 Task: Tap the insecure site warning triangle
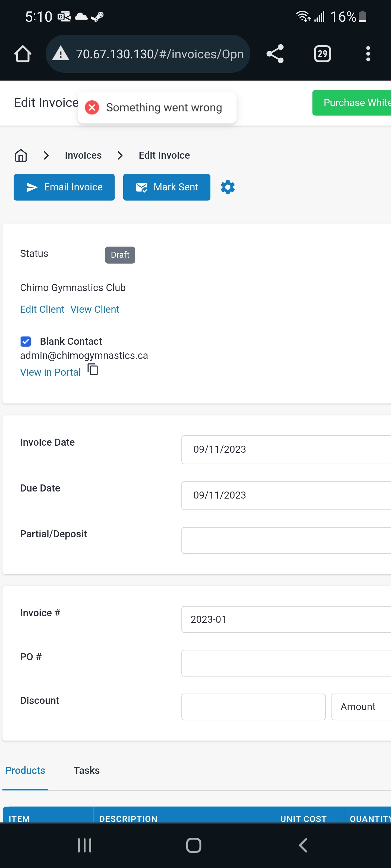pyautogui.click(x=61, y=54)
